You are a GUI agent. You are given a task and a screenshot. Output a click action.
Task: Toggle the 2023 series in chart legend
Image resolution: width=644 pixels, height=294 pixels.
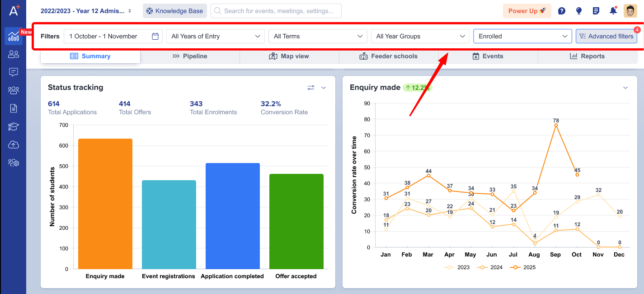click(457, 267)
